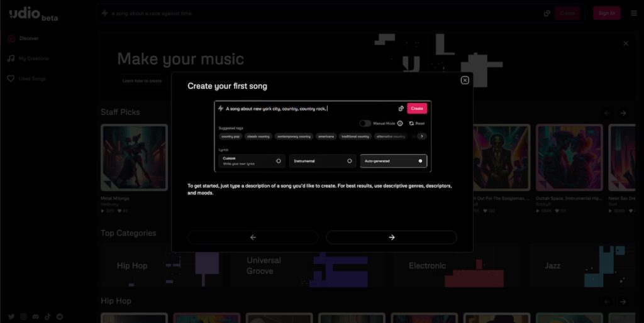644x323 pixels.
Task: Toggle the Manual Mode switch
Action: pyautogui.click(x=365, y=123)
